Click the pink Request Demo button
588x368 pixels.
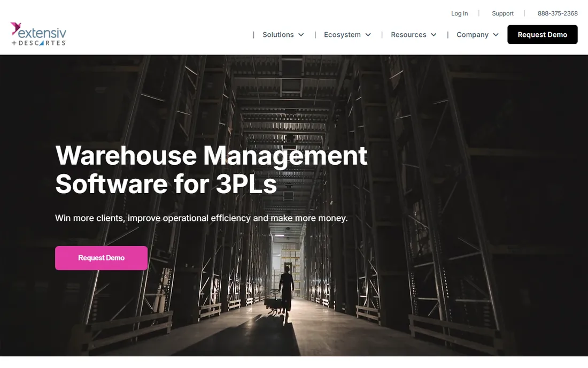click(x=101, y=258)
